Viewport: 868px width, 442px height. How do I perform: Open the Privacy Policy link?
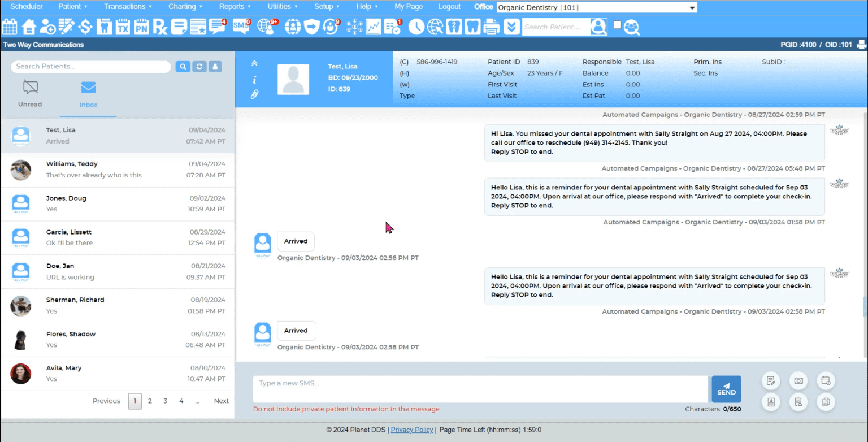412,430
